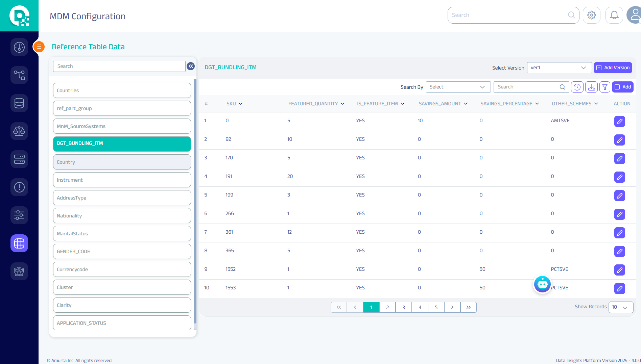Click the settings gear in the top bar

592,15
